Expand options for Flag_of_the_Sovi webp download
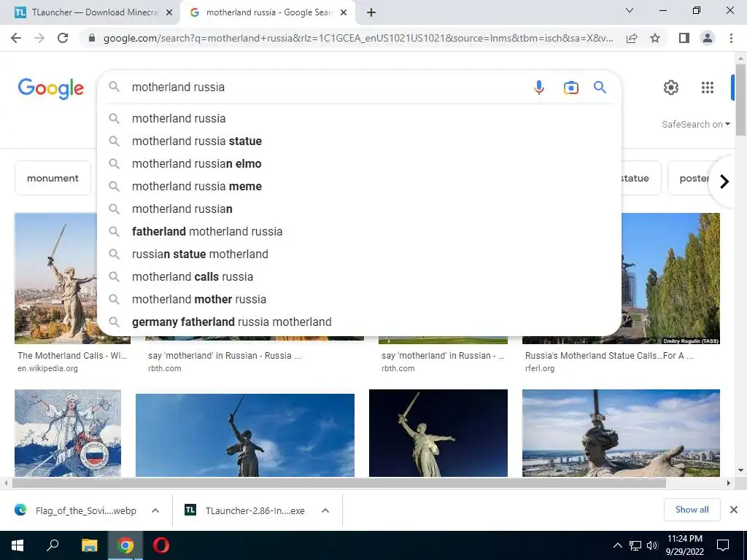The height and width of the screenshot is (560, 747). point(155,510)
